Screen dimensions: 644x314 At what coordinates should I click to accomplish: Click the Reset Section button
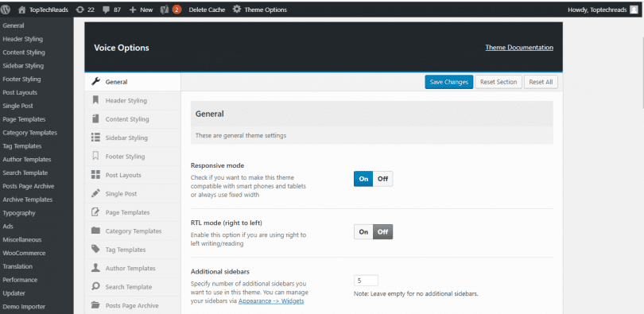499,82
